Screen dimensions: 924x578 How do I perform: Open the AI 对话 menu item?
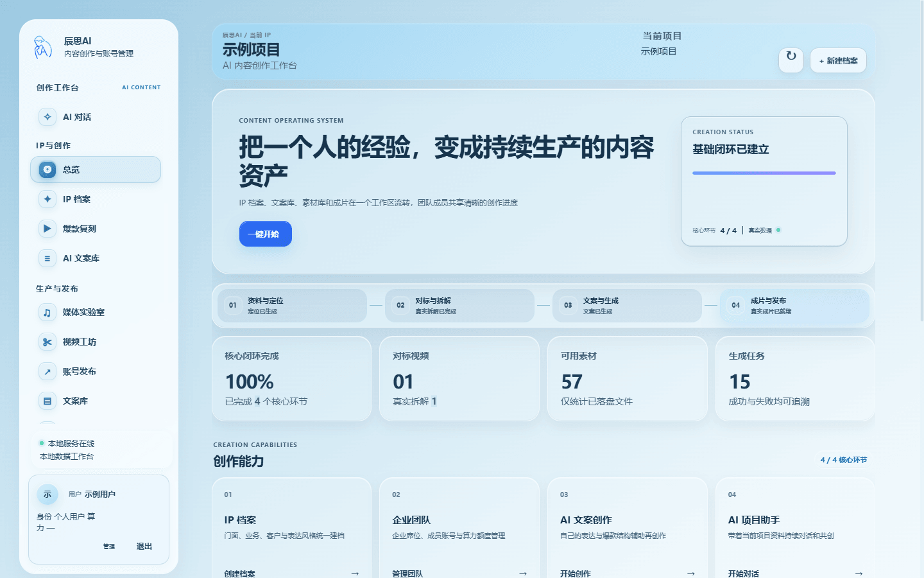[x=96, y=117]
